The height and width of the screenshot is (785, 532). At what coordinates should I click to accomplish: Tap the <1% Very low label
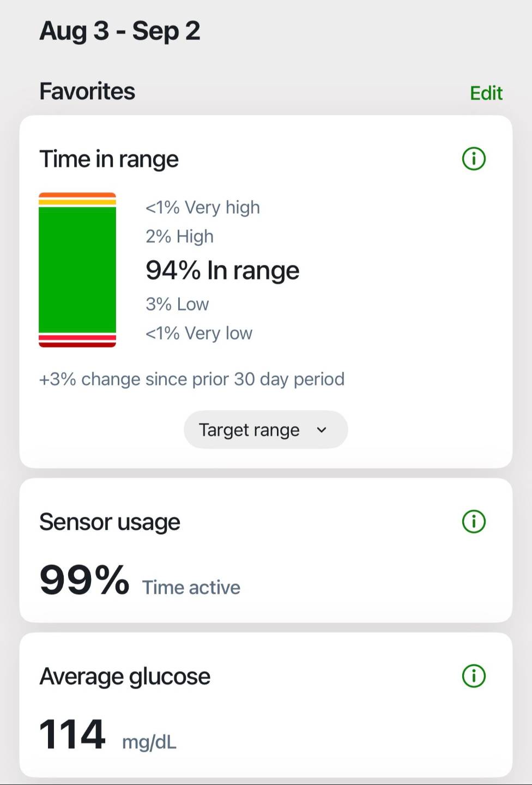(199, 333)
